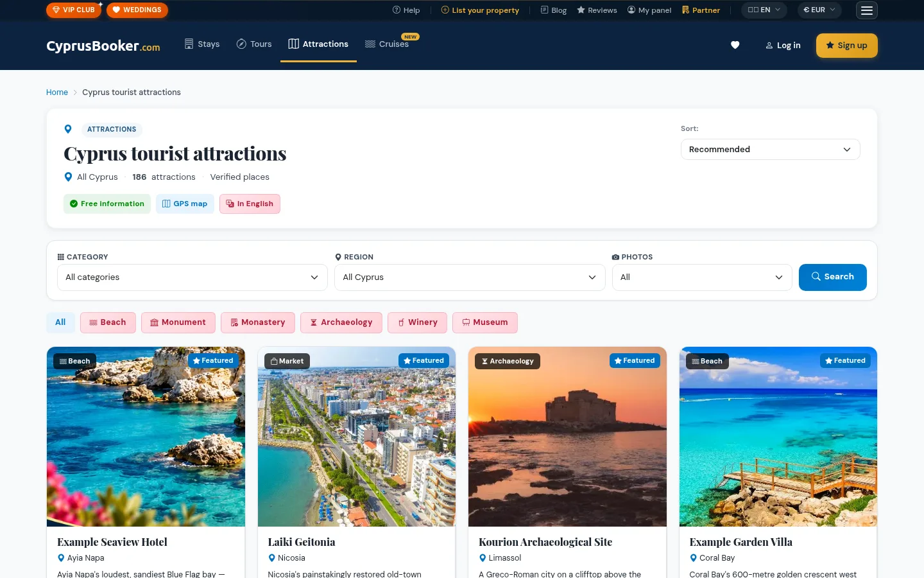
Task: Switch to the Tours tab
Action: point(254,44)
